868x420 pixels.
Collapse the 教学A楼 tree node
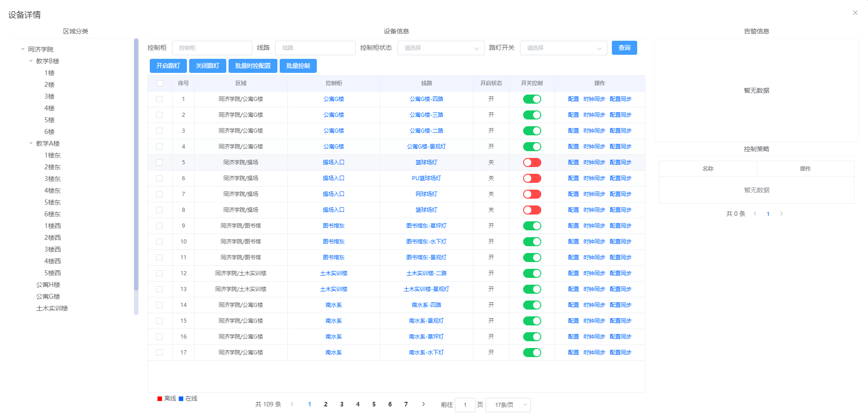[x=31, y=143]
